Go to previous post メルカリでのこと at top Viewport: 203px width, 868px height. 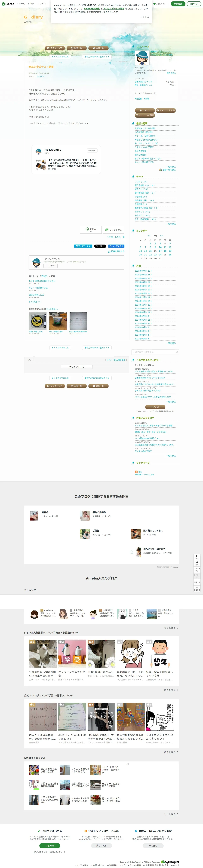(x=60, y=57)
